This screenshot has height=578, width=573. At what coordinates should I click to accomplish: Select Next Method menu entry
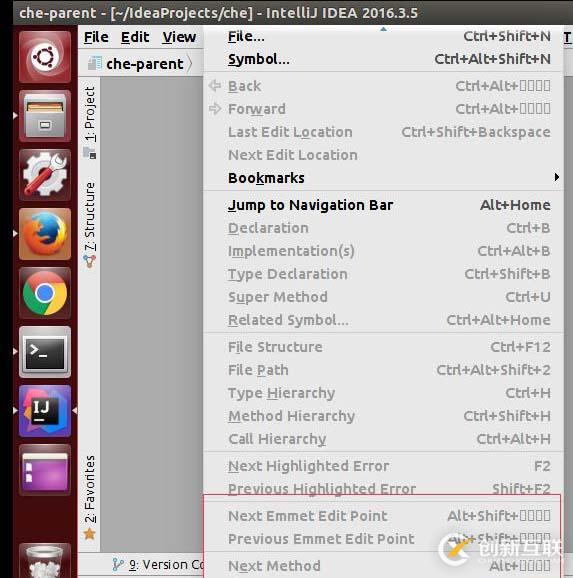(x=383, y=566)
